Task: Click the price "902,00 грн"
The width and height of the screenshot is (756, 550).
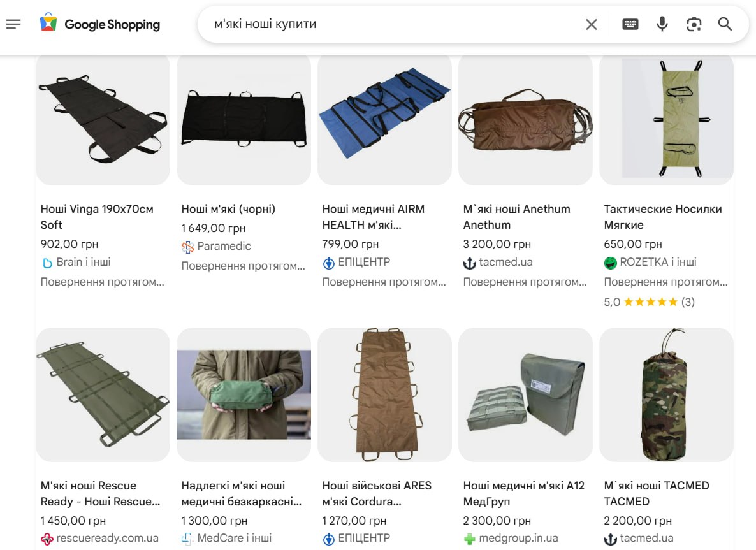Action: [x=69, y=244]
